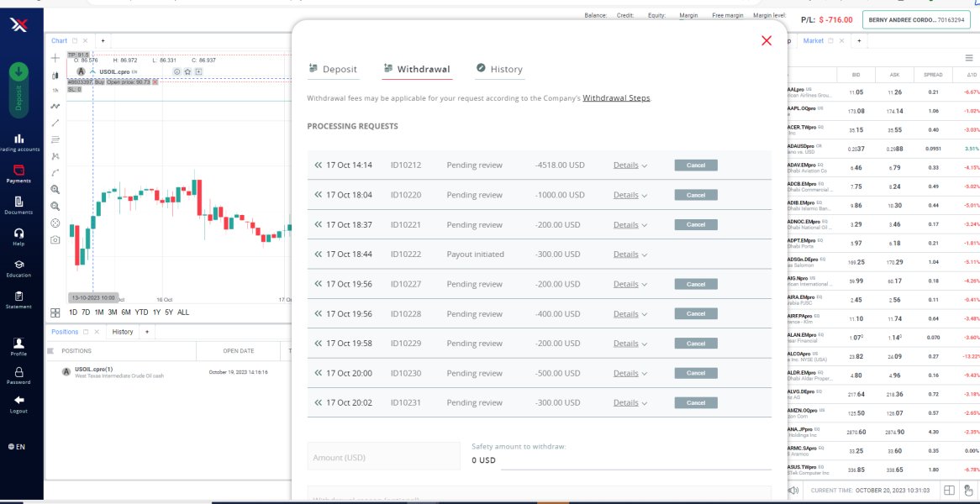980x504 pixels.
Task: Cancel the -4518.00 USD withdrawal request
Action: [x=696, y=165]
